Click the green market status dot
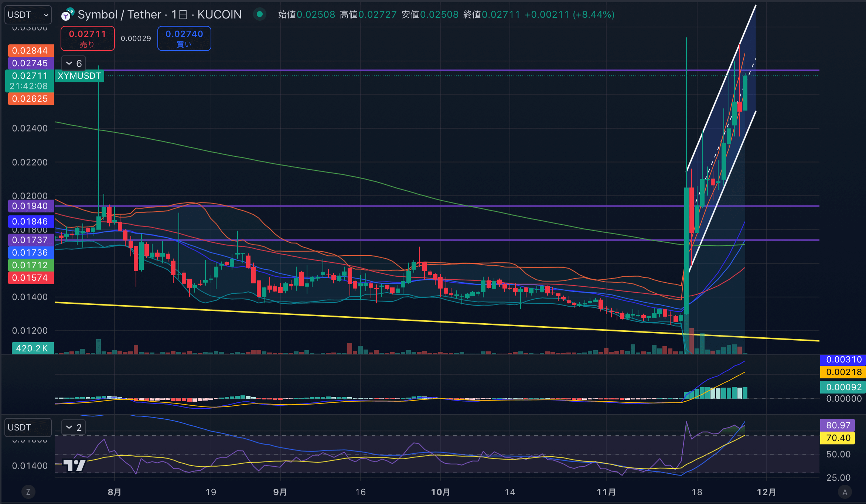866x504 pixels. tap(260, 14)
